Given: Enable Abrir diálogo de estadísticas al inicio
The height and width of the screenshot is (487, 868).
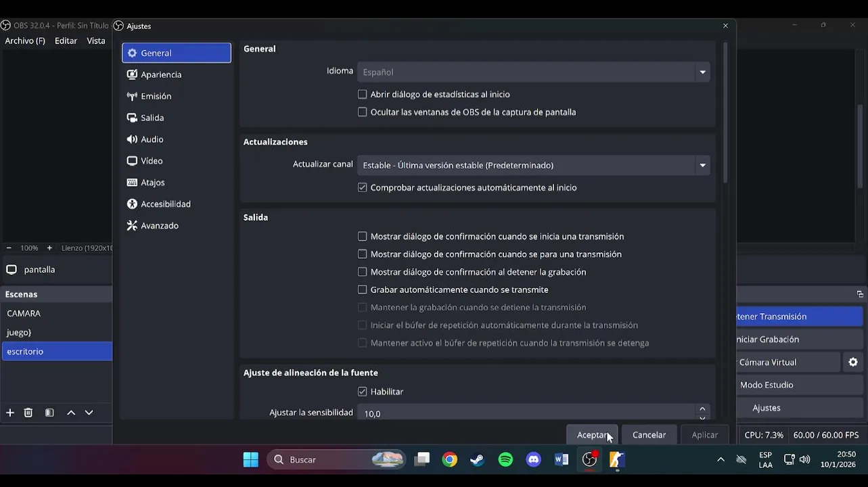Looking at the screenshot, I should tap(363, 95).
